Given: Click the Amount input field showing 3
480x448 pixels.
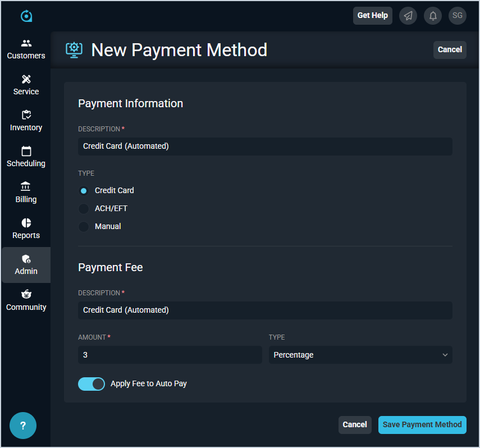Looking at the screenshot, I should click(x=170, y=355).
